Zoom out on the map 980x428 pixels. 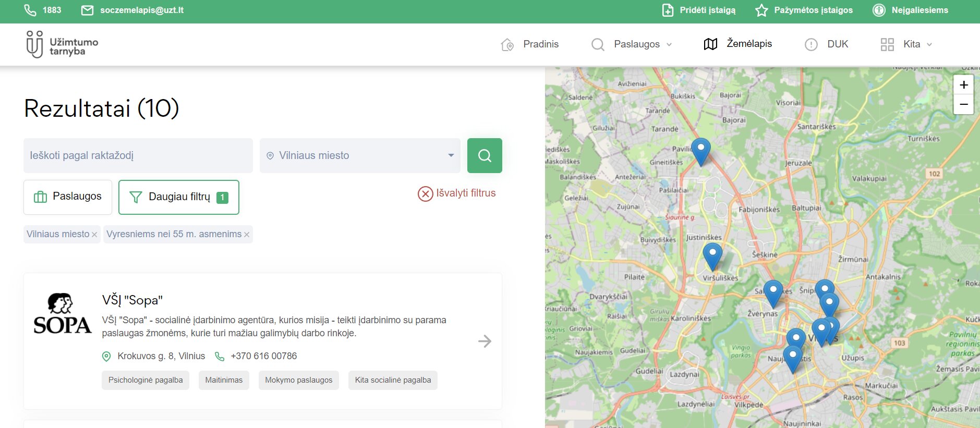click(963, 105)
